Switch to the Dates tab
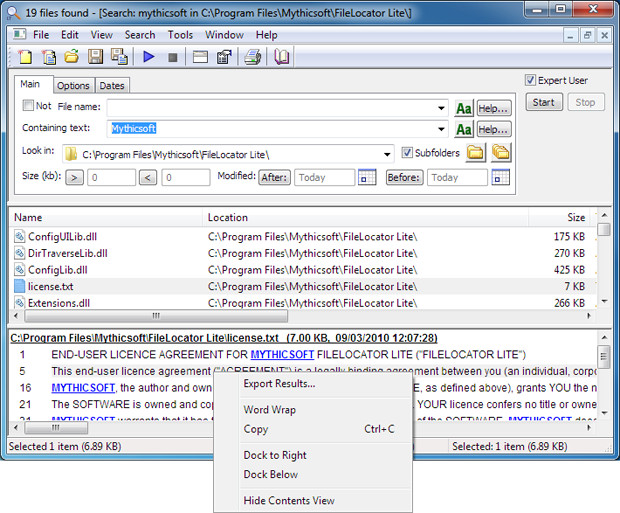This screenshot has height=513, width=620. tap(112, 85)
